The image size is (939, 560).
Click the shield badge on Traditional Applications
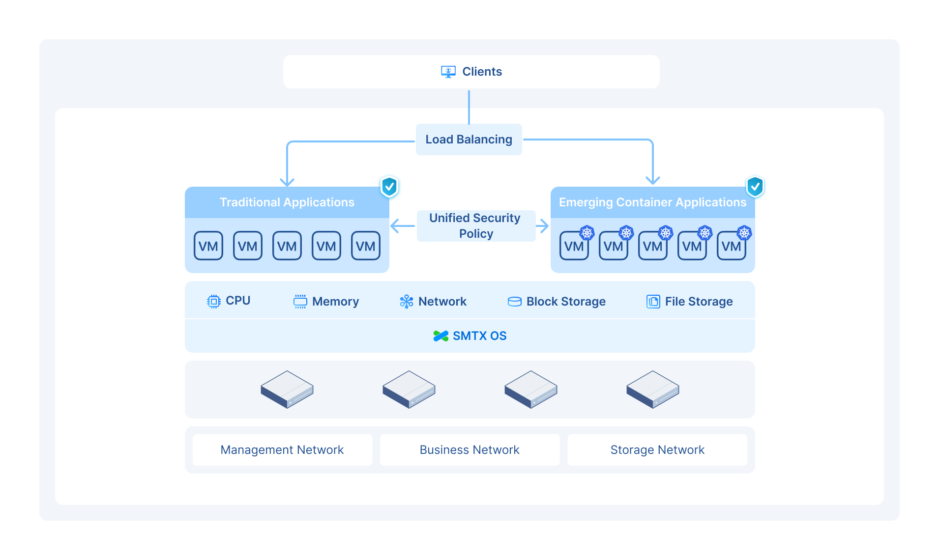click(x=389, y=187)
